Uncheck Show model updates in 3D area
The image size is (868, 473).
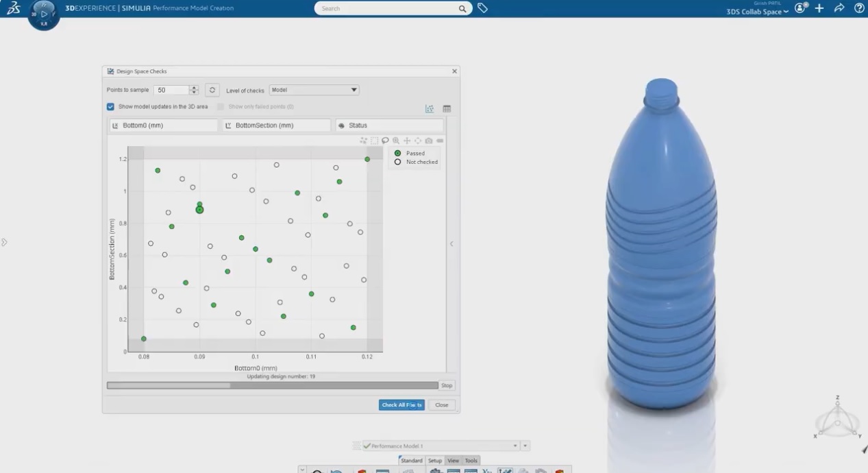(110, 107)
